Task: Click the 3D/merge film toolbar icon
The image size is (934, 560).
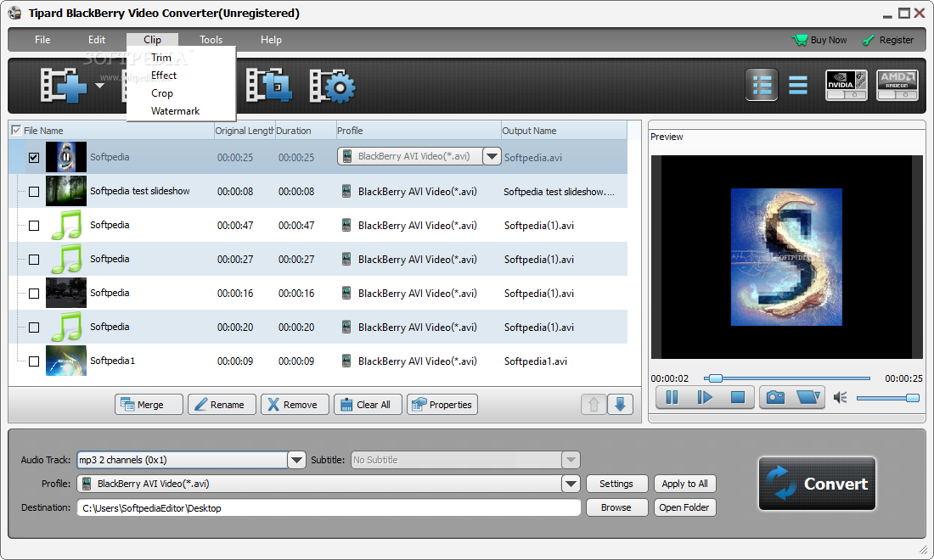Action: (x=268, y=85)
